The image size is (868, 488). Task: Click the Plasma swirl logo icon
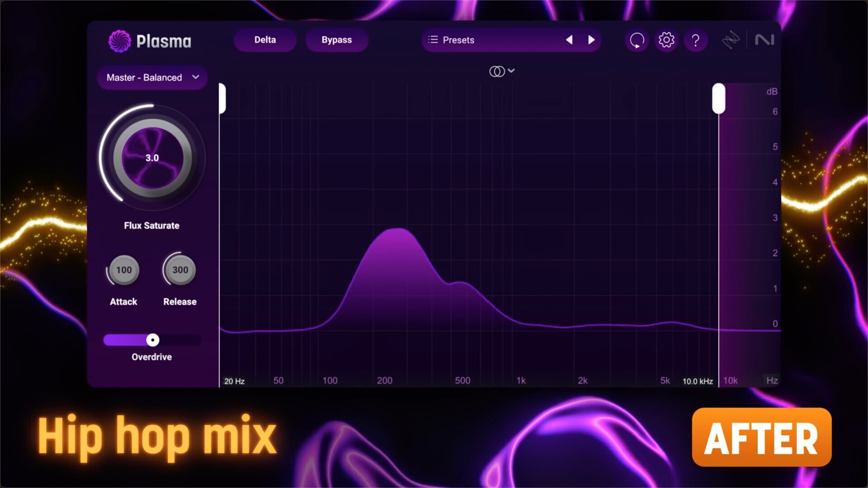pos(119,41)
